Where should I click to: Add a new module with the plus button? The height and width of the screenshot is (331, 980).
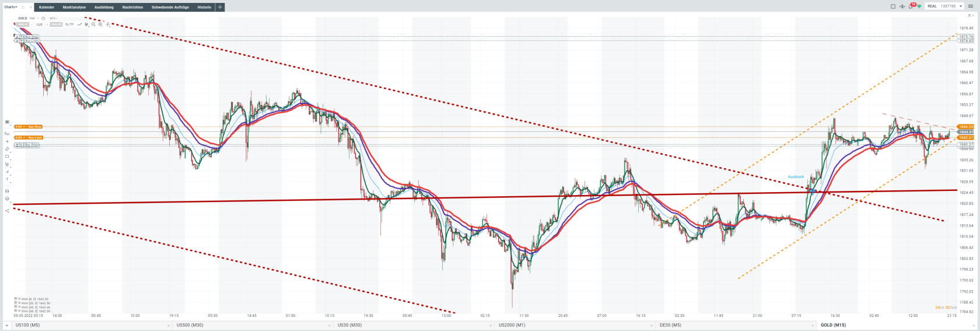point(220,7)
